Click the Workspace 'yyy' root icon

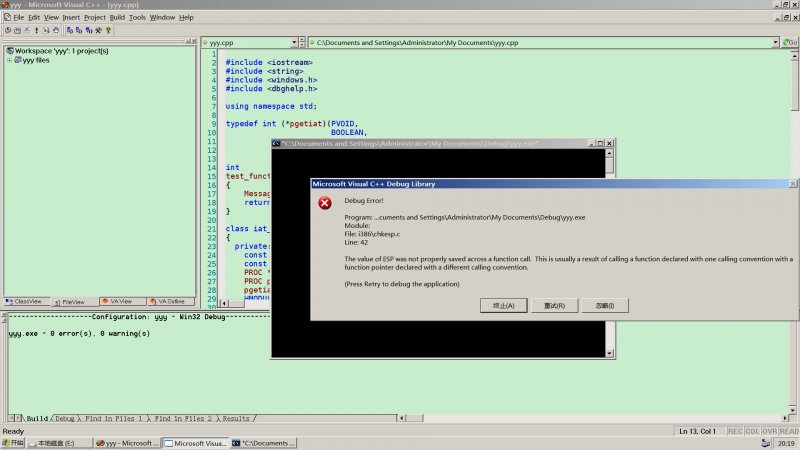10,51
